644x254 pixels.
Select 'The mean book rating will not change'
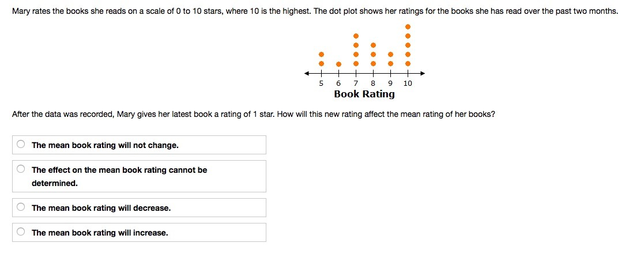[x=21, y=145]
